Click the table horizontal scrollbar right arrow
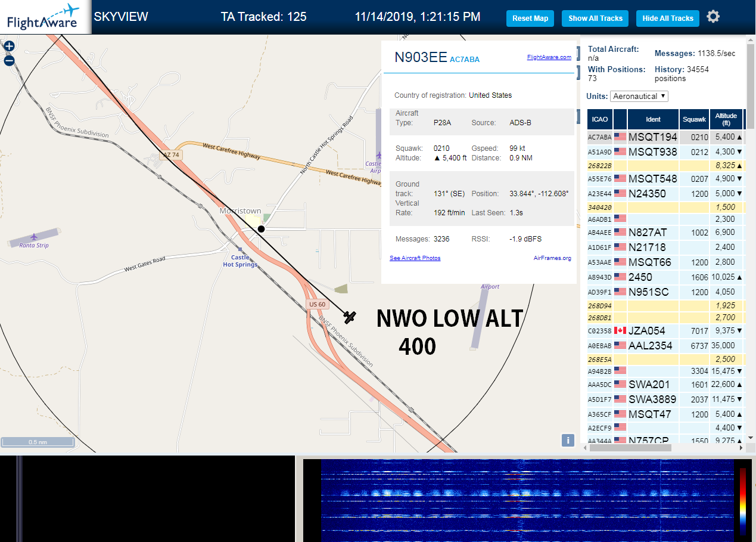Image resolution: width=756 pixels, height=542 pixels. (x=741, y=447)
